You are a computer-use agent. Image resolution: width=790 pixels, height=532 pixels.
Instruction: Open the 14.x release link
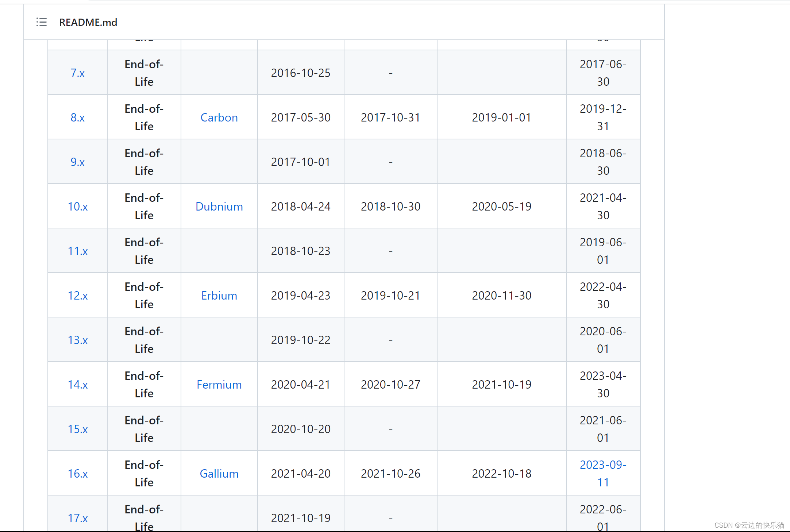click(78, 385)
